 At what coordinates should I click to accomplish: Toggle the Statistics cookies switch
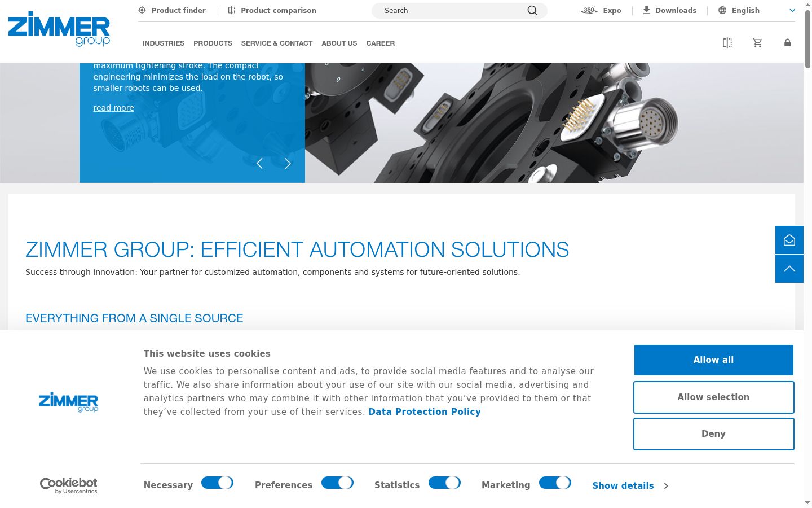(445, 483)
